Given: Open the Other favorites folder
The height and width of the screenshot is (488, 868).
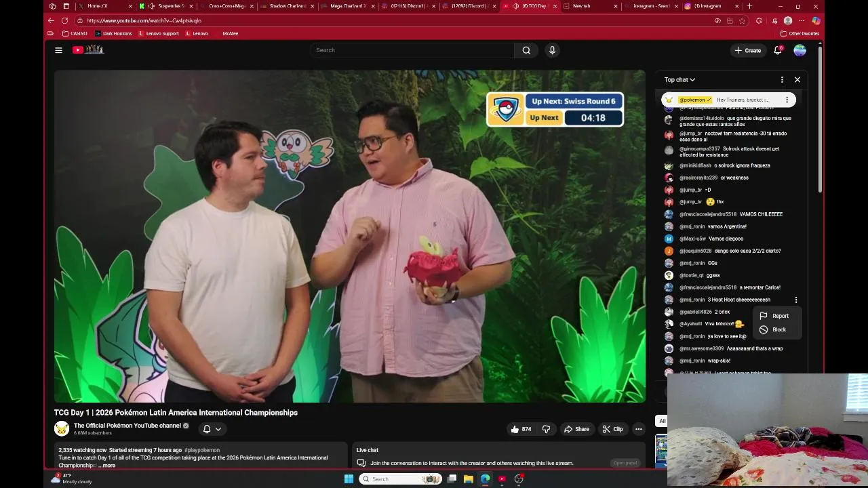Looking at the screenshot, I should point(800,33).
